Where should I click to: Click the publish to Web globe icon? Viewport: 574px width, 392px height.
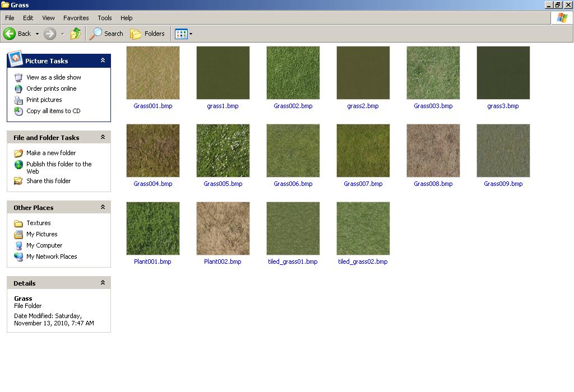point(18,165)
